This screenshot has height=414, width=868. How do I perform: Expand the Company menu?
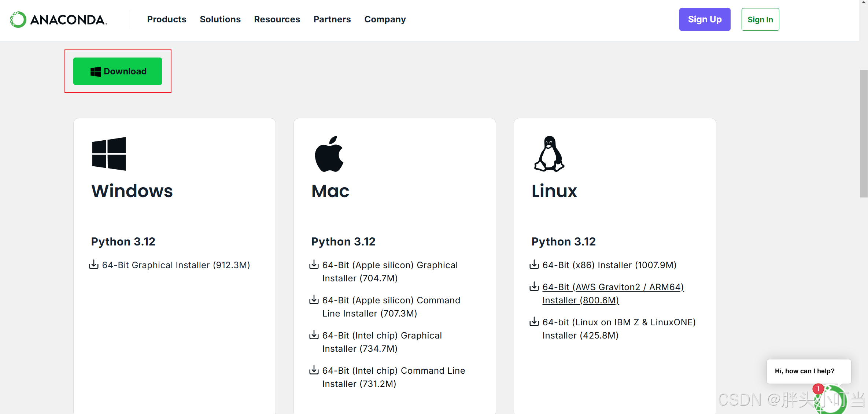385,19
